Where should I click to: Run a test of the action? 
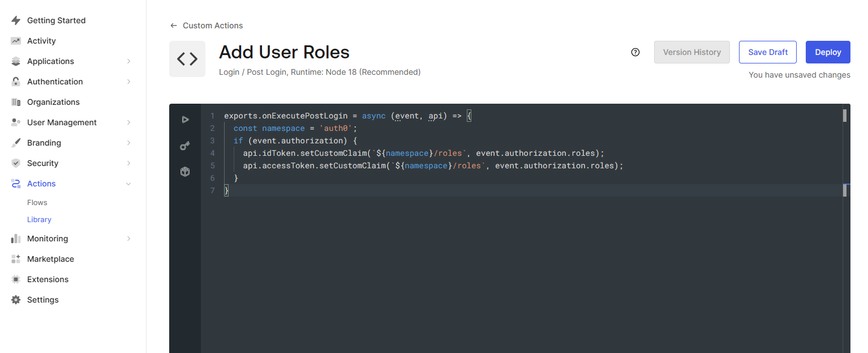point(185,120)
